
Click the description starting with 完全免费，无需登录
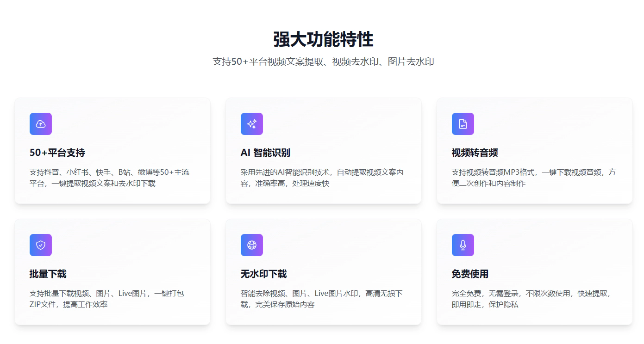(531, 299)
